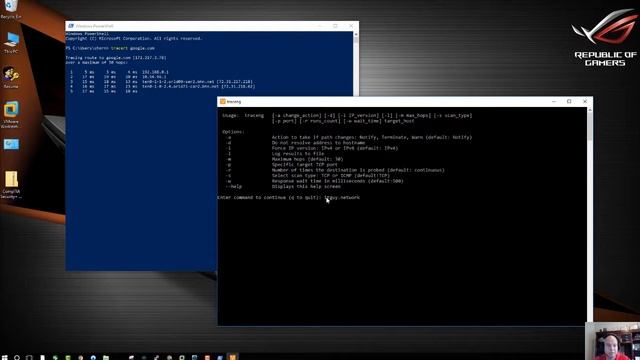Image resolution: width=640 pixels, height=360 pixels.
Task: Click the presenter webcam thumbnail
Action: point(612,341)
